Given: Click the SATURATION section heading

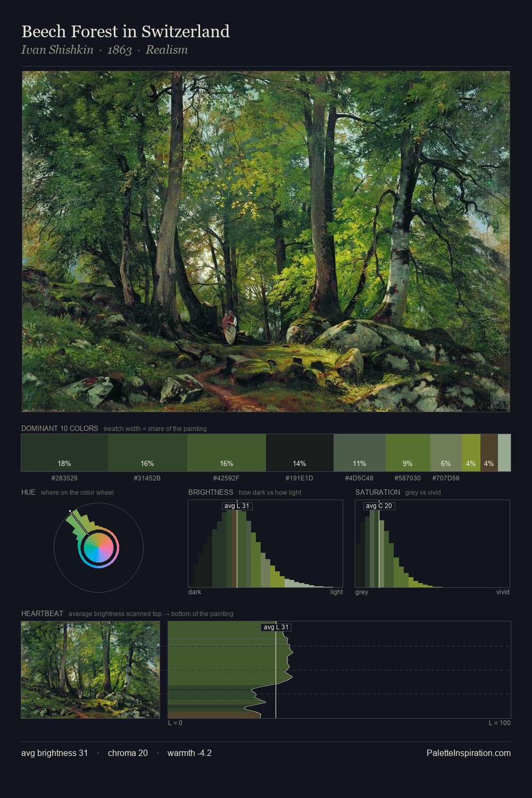Looking at the screenshot, I should tap(378, 492).
